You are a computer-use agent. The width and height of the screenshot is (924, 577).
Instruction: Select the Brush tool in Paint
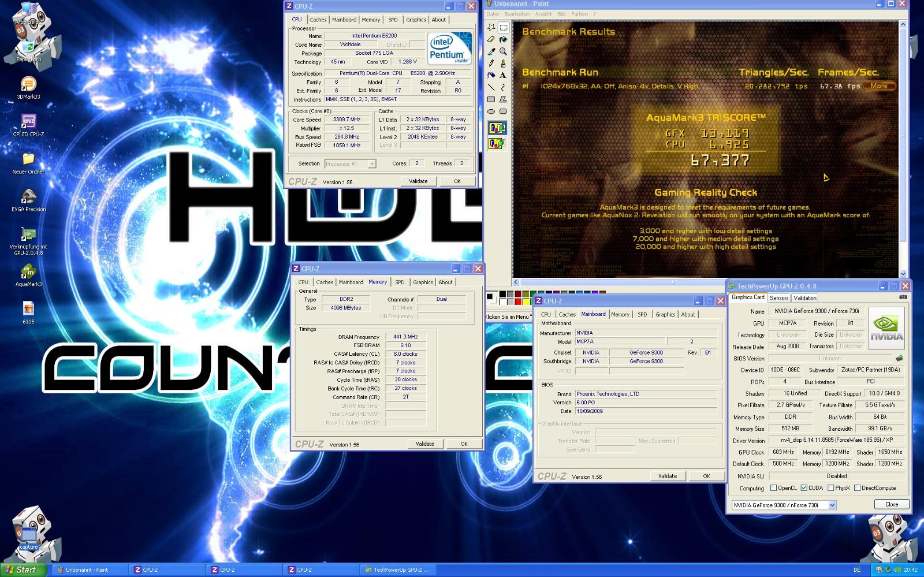(503, 64)
